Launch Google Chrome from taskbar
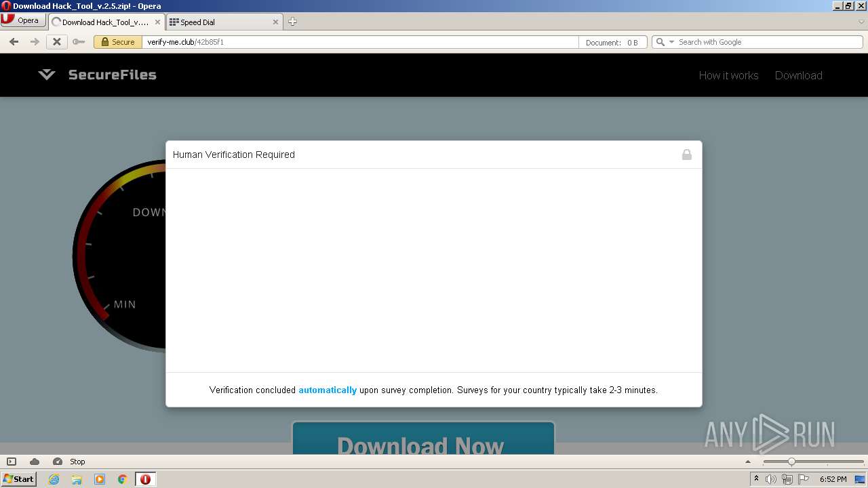This screenshot has width=868, height=488. pos(123,479)
